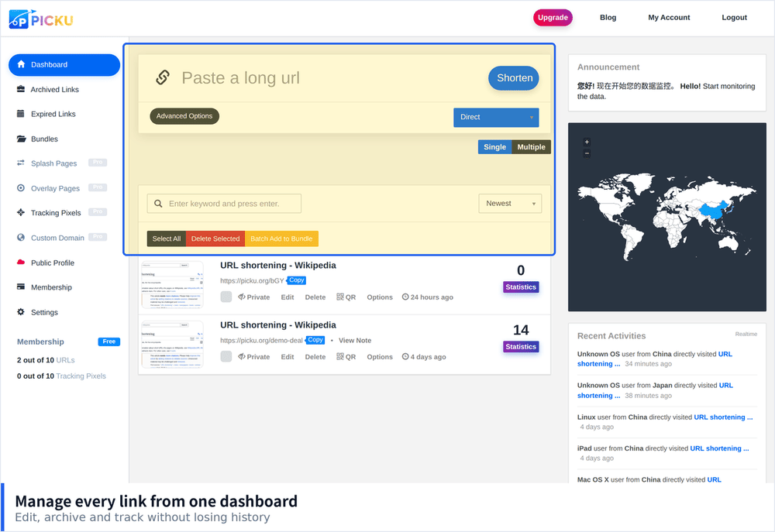Click the Expired Links calendar icon
The image size is (775, 532).
click(21, 114)
